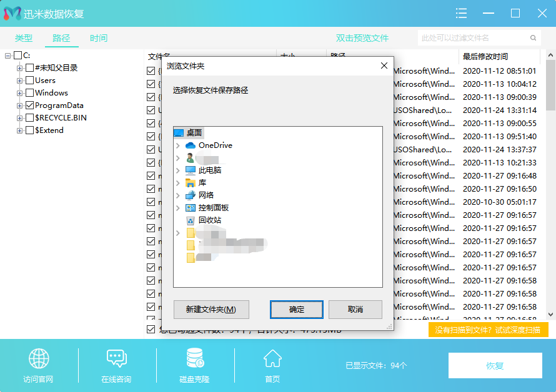Open the 在线咨询 chat icon
Screen dimensions: 556x392
click(x=116, y=359)
